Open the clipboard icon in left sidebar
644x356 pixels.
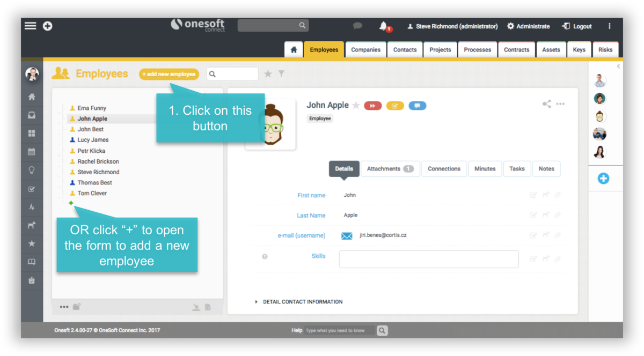click(32, 280)
